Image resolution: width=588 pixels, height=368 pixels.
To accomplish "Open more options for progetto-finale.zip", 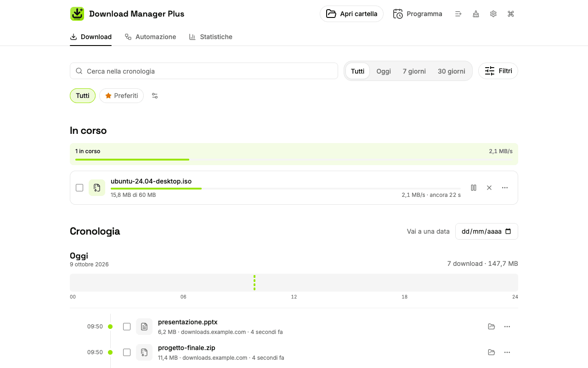I will click(x=507, y=352).
